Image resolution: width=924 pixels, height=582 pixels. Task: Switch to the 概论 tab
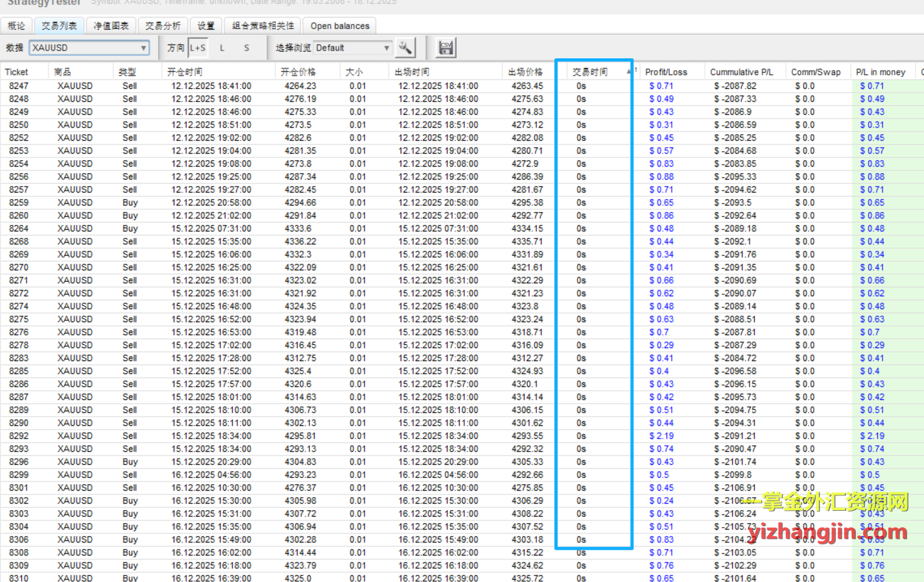coord(16,26)
